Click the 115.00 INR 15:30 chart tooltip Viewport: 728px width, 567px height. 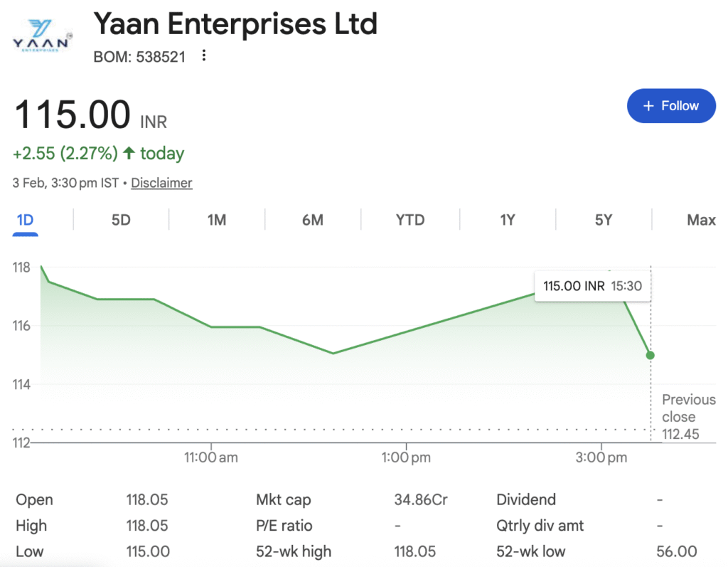click(x=593, y=286)
